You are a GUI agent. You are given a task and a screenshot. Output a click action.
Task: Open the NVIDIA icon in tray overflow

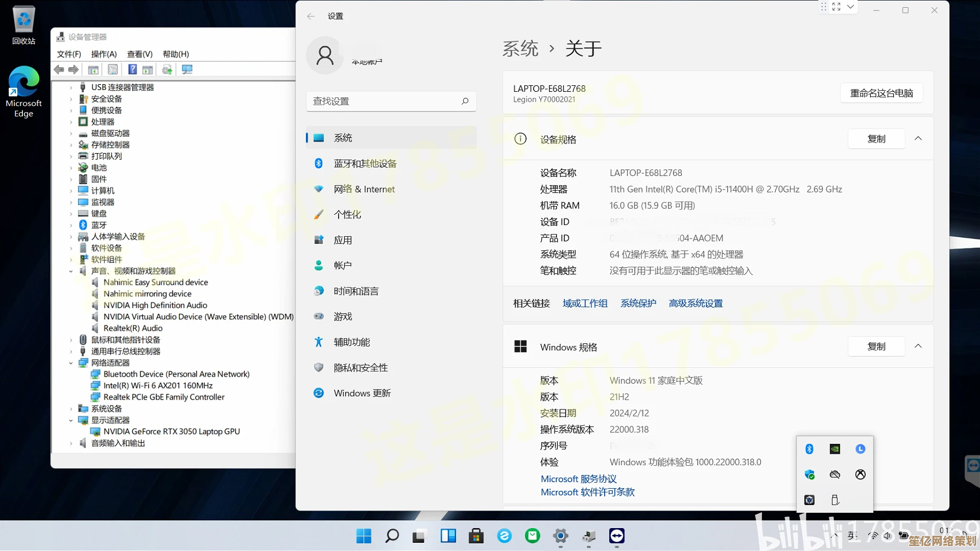(835, 449)
